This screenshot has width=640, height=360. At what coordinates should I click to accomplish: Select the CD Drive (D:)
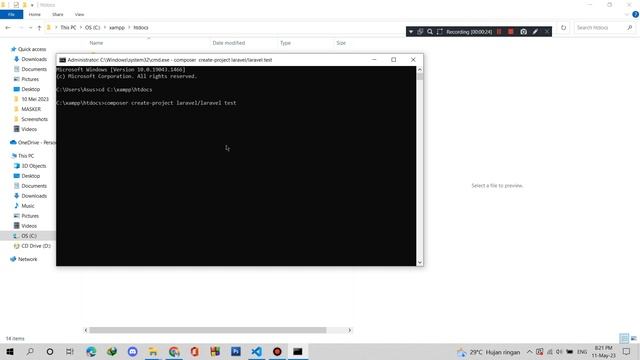pos(36,246)
